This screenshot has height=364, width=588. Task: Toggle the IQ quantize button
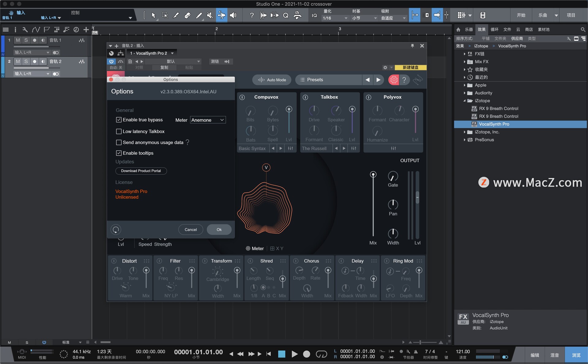tap(314, 15)
